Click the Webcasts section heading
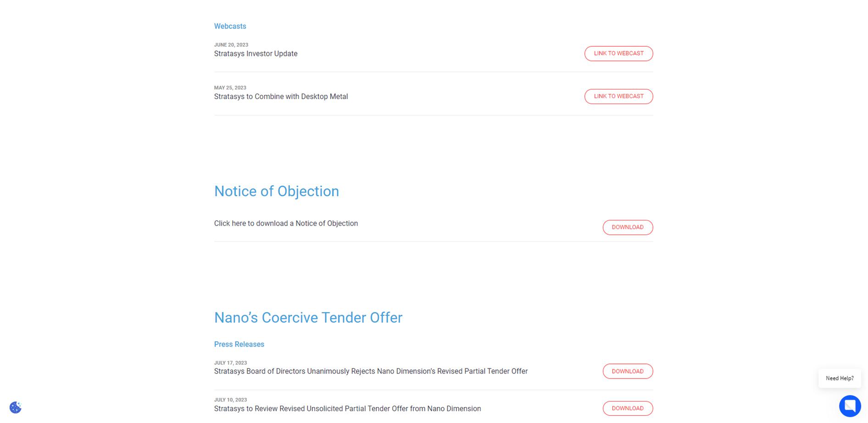Viewport: 868px width, 423px height. [230, 26]
